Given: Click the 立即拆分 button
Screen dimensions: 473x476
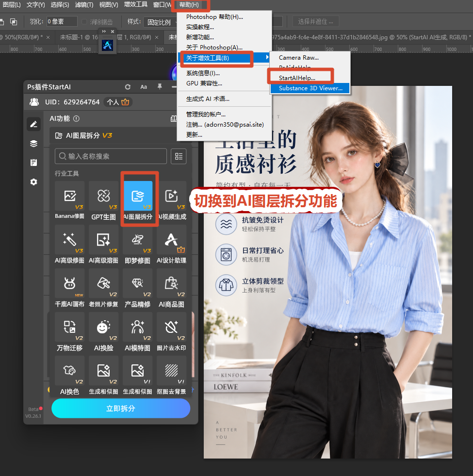Looking at the screenshot, I should coord(121,408).
